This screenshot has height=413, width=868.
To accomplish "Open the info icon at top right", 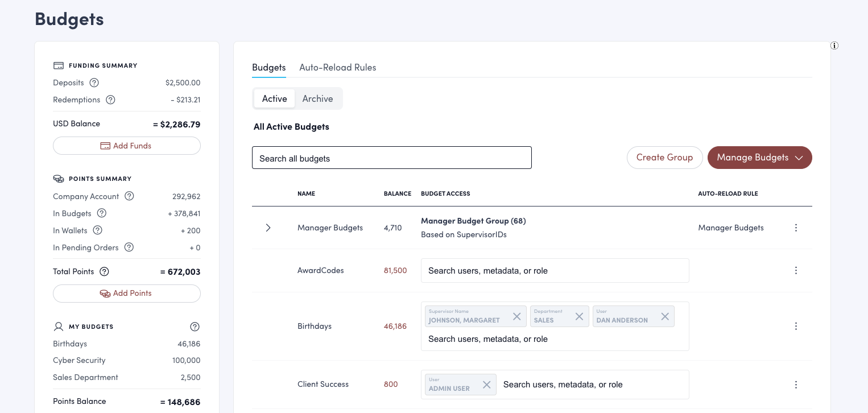I will (834, 46).
